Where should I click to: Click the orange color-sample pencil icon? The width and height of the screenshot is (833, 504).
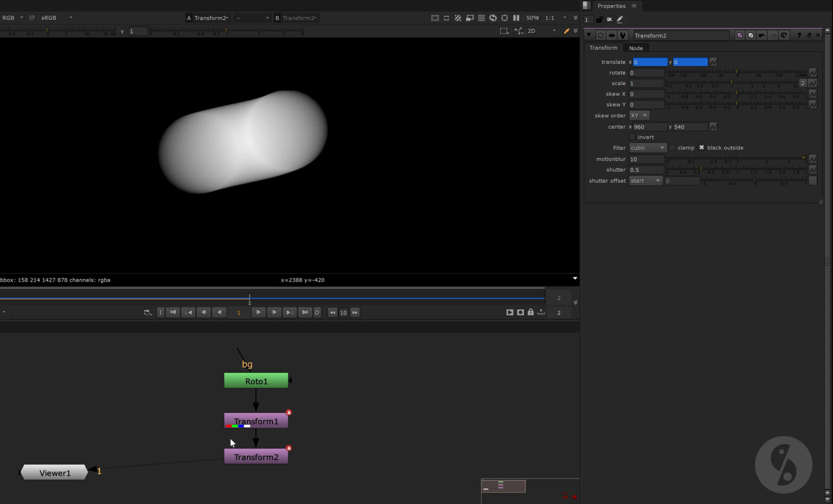tap(567, 31)
